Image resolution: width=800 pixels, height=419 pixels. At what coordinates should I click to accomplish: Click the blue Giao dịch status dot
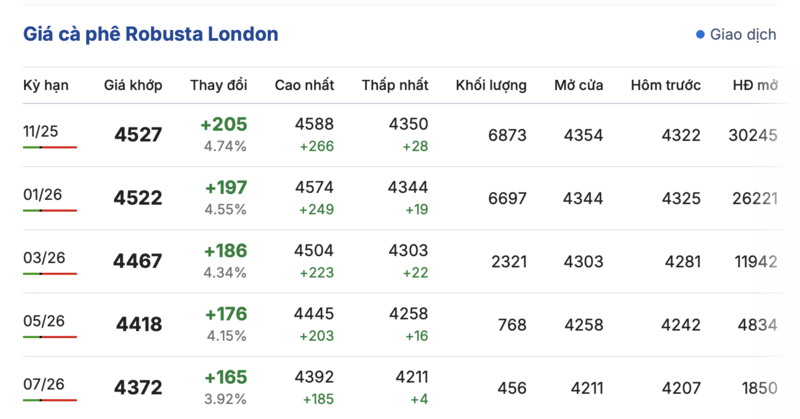coord(700,35)
